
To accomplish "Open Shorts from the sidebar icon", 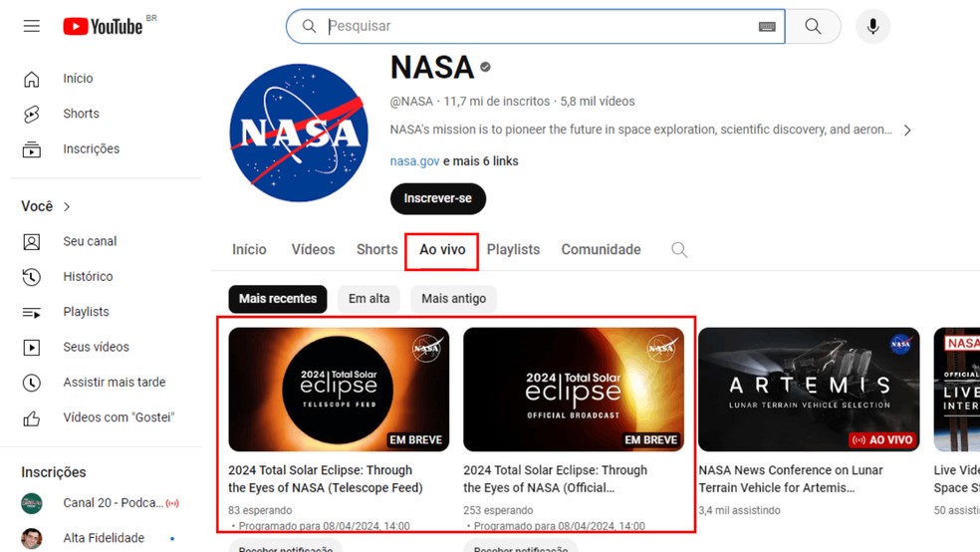I will point(32,114).
